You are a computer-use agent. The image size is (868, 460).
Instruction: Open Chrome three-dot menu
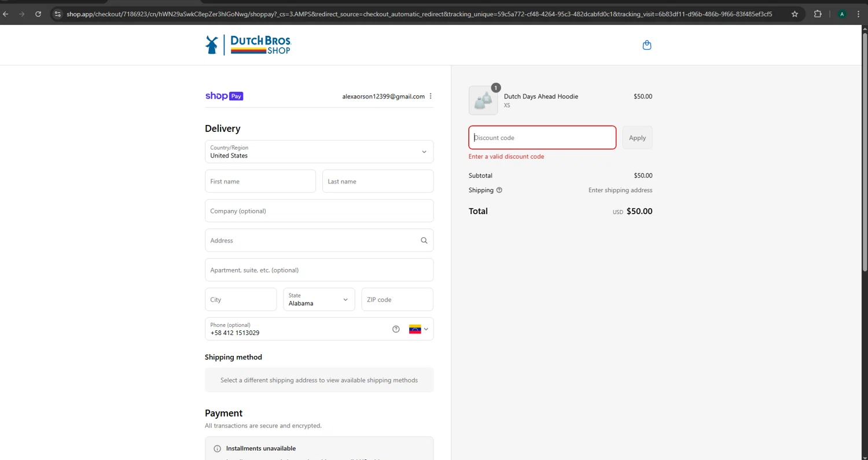click(x=859, y=14)
